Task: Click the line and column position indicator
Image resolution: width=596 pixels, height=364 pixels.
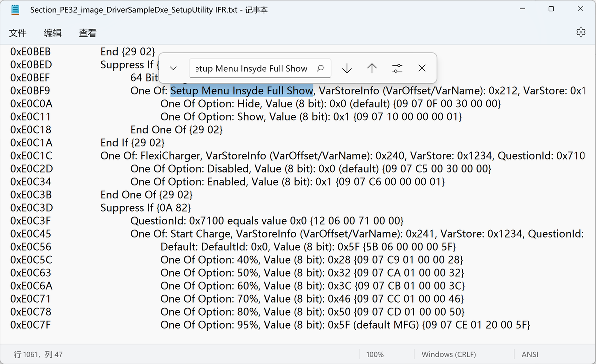Action: (38, 354)
